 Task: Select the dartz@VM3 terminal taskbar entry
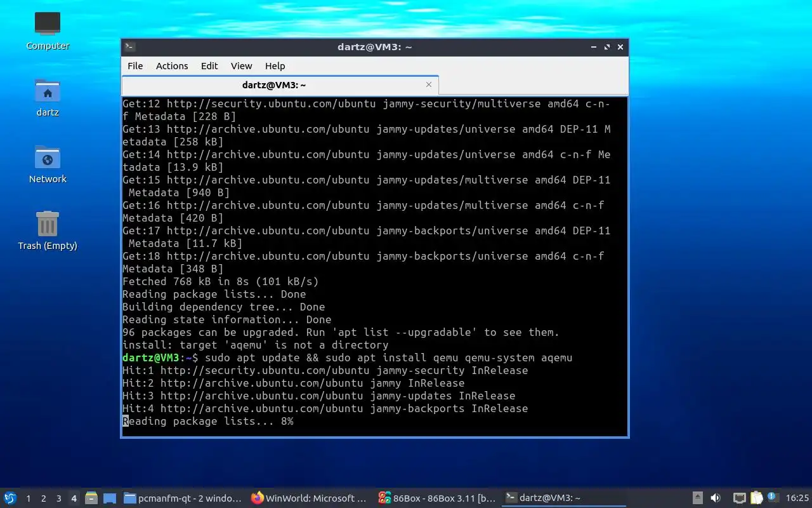click(563, 498)
